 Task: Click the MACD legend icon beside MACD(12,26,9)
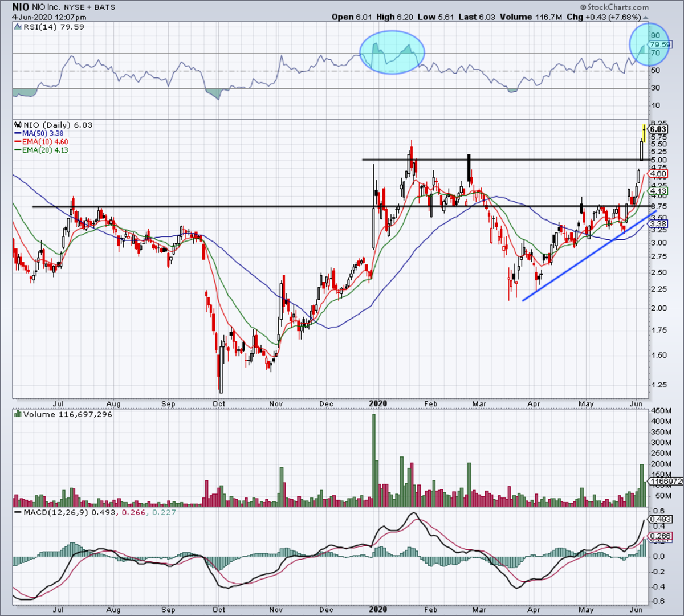pyautogui.click(x=18, y=512)
